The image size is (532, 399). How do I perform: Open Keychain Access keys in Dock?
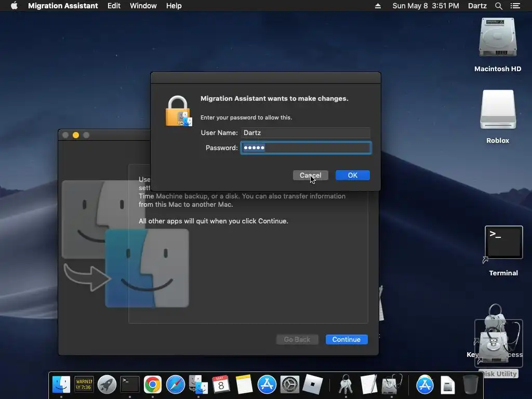pyautogui.click(x=345, y=384)
